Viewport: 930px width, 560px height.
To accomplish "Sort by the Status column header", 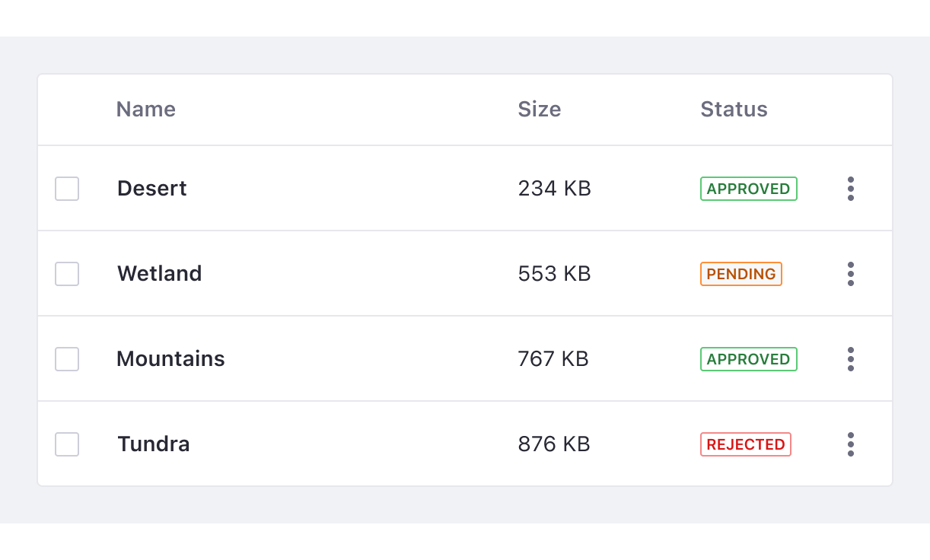I will 734,109.
